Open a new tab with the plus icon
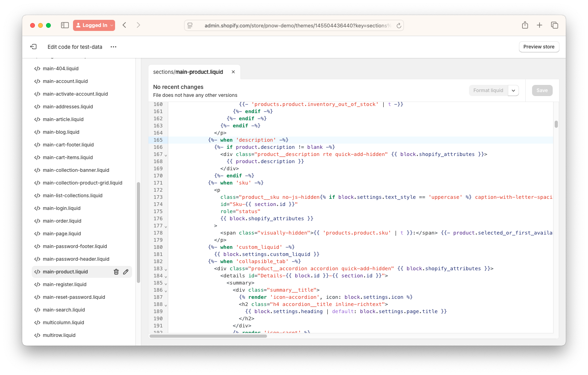Image resolution: width=588 pixels, height=375 pixels. pyautogui.click(x=540, y=25)
